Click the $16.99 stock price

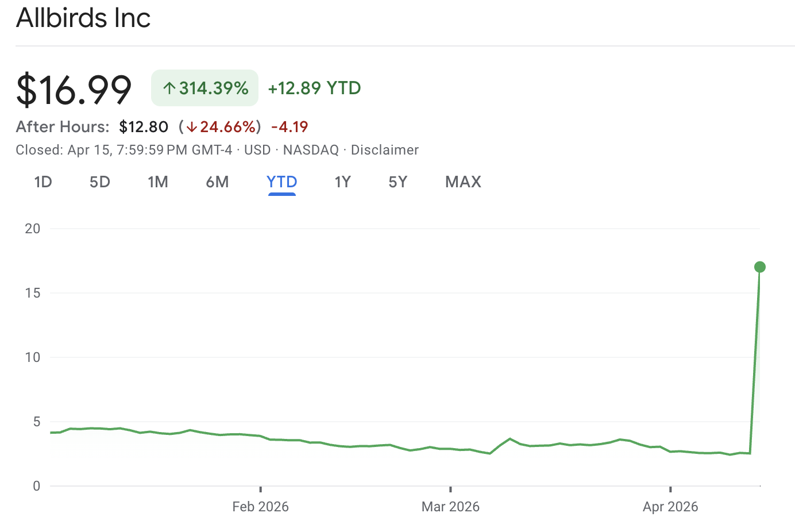click(74, 88)
